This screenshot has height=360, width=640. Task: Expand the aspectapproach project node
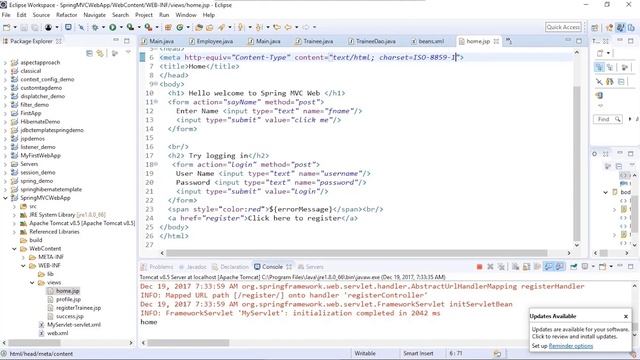(5, 62)
